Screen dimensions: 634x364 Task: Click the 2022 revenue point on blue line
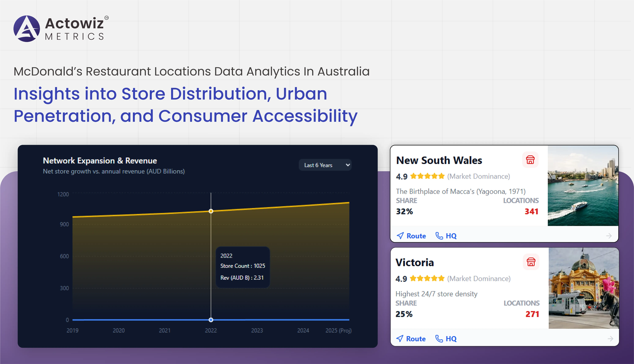[x=211, y=320]
